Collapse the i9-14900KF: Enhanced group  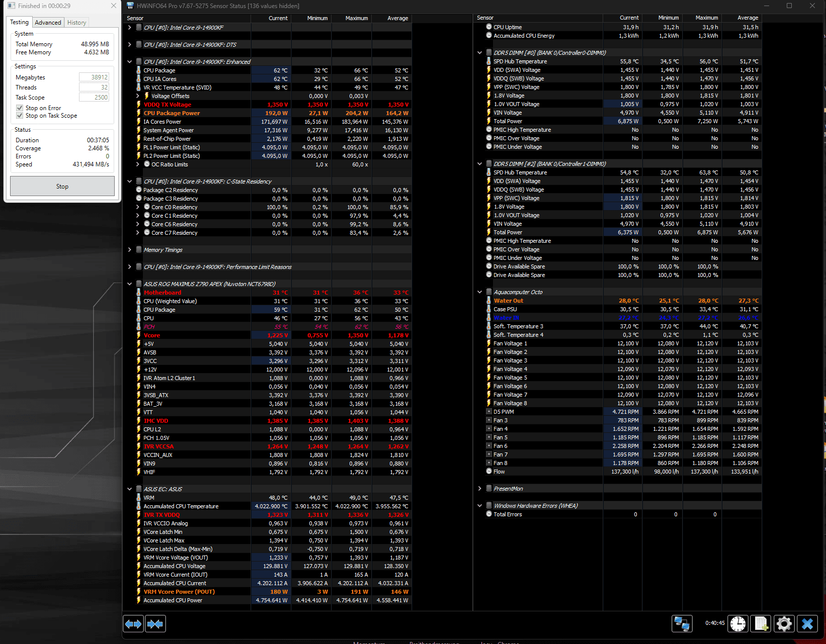point(129,62)
